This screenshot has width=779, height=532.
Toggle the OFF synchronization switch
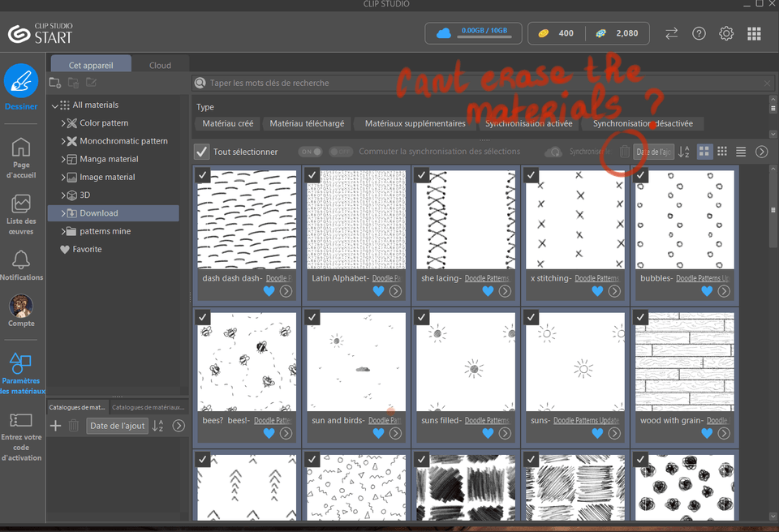pos(341,152)
